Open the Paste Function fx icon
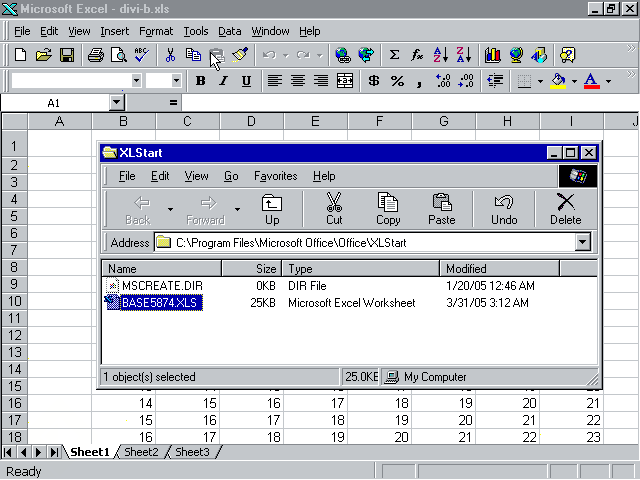The height and width of the screenshot is (480, 640). click(x=417, y=55)
